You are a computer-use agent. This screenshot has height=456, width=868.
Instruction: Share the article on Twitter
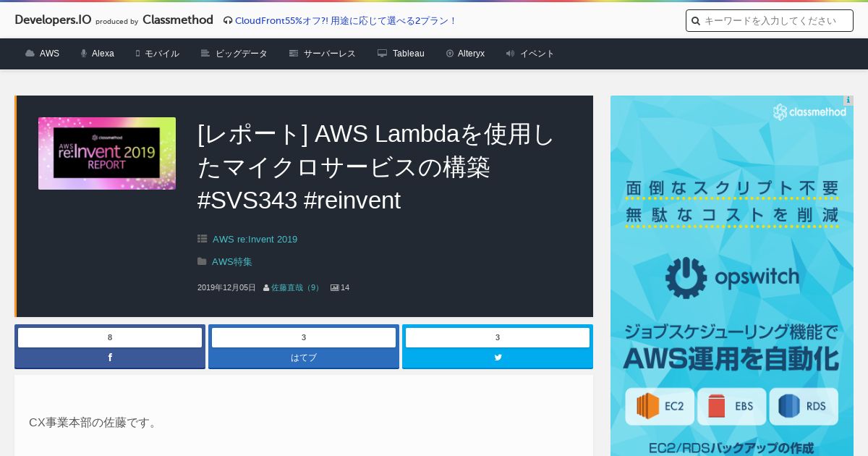(498, 358)
